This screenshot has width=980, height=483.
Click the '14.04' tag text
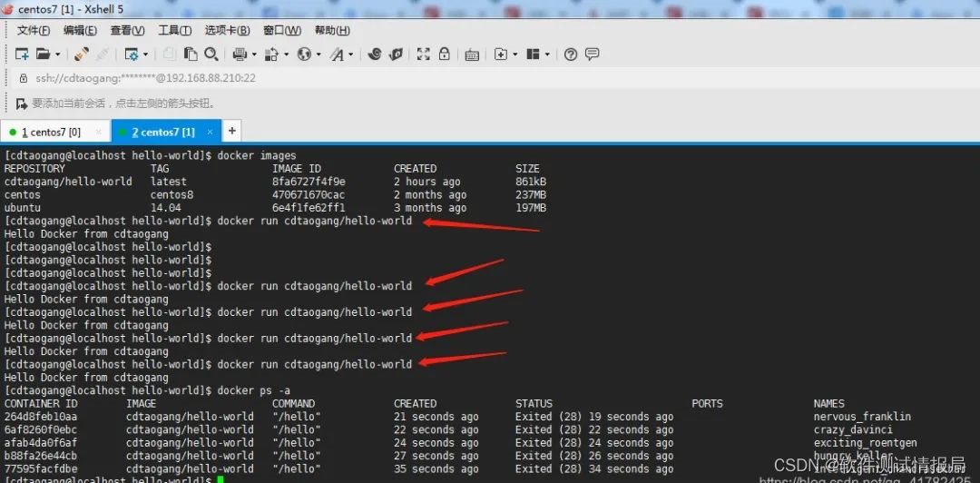pyautogui.click(x=166, y=208)
